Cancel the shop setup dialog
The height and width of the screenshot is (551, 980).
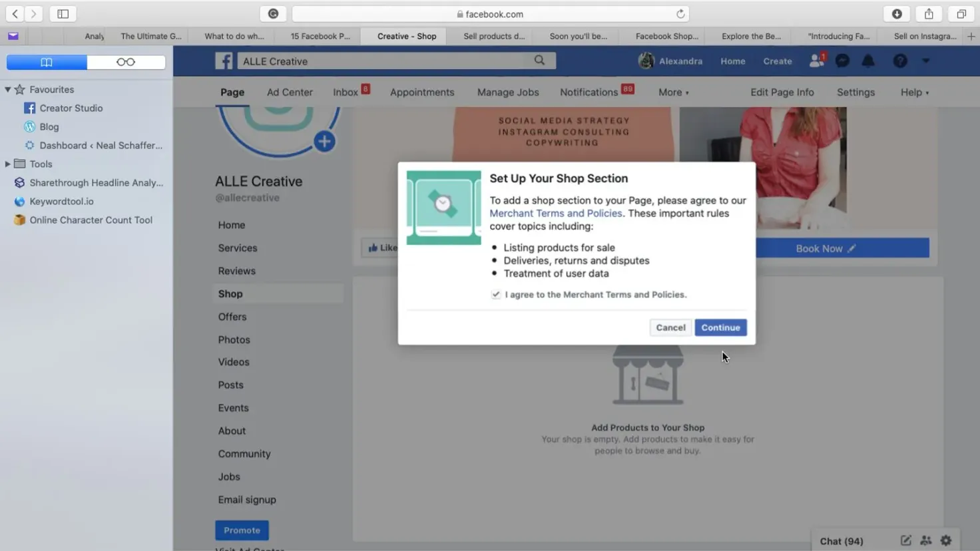tap(670, 327)
